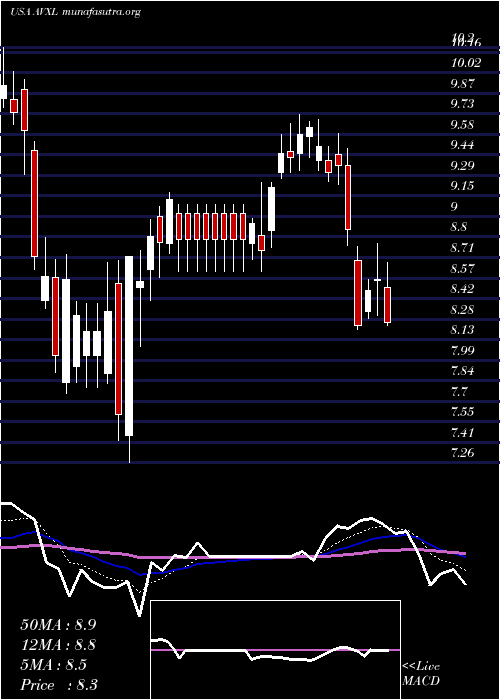The width and height of the screenshot is (500, 700).
Task: Click the 7.26 price axis label
Action: coord(462,453)
